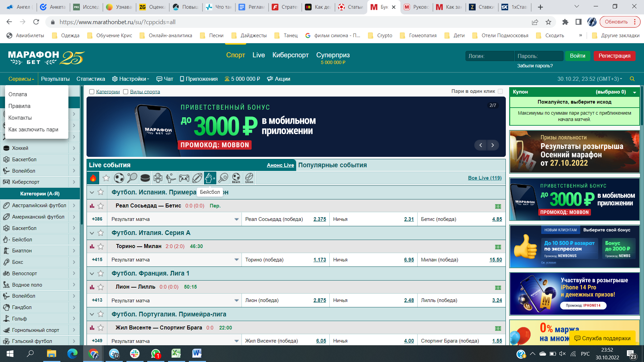Open the Забыли пароль? link
644x362 pixels.
tap(535, 66)
